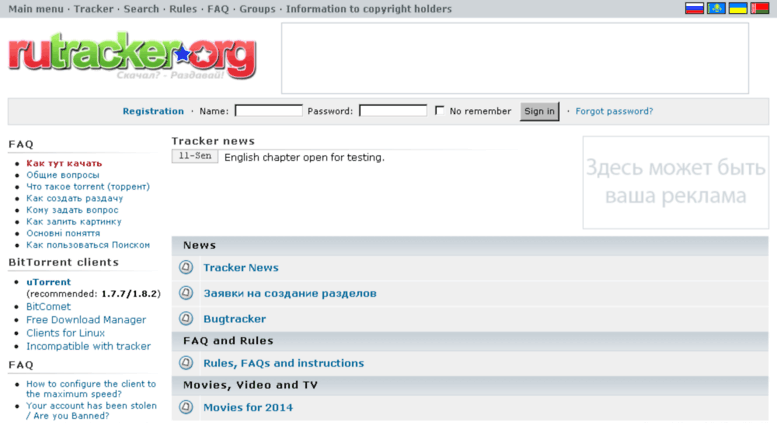This screenshot has width=777, height=423.
Task: Open Основні поняття link
Action: [x=63, y=233]
